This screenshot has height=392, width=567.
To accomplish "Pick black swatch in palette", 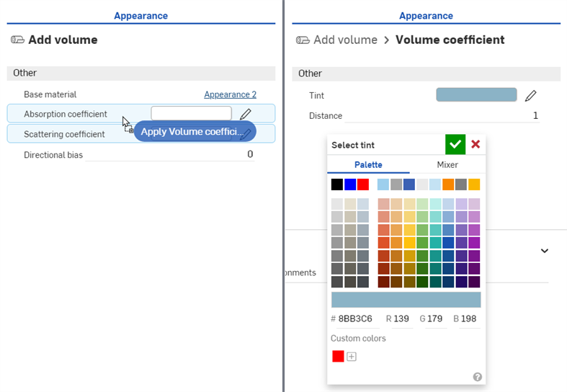I will coord(337,184).
